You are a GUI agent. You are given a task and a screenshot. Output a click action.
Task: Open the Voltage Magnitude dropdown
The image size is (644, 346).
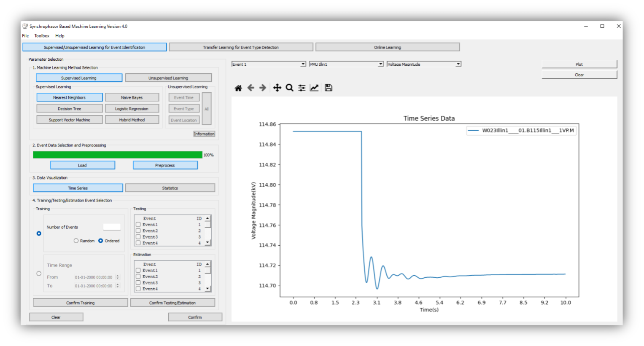tap(424, 64)
